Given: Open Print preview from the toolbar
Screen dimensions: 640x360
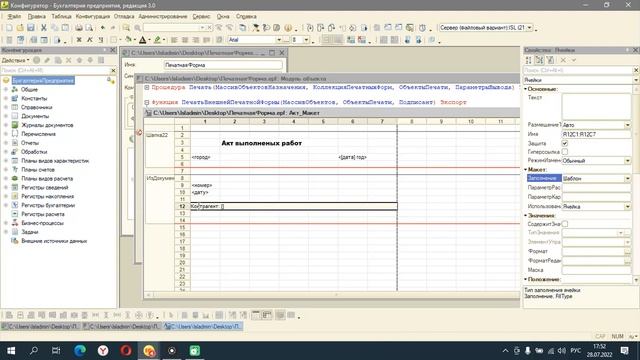Looking at the screenshot, I should [89, 28].
